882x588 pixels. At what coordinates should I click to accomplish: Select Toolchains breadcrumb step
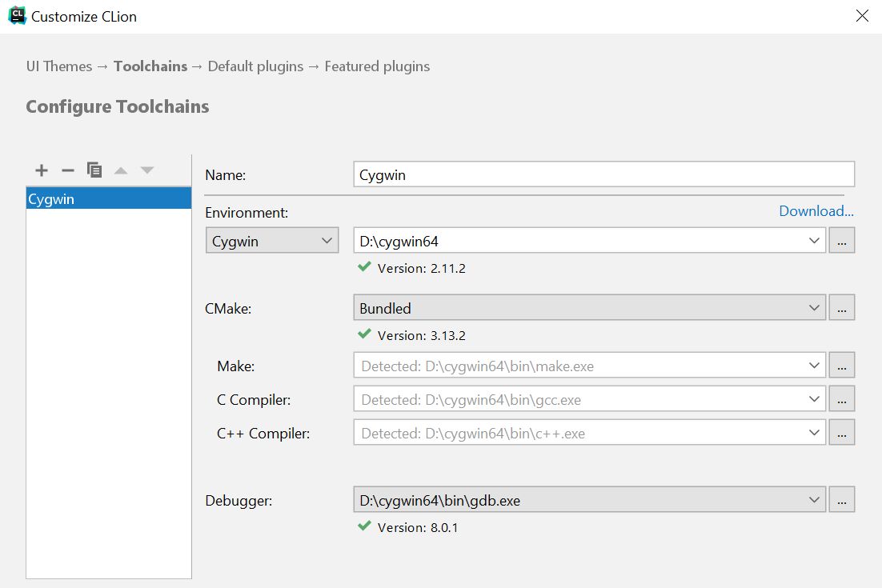(150, 66)
